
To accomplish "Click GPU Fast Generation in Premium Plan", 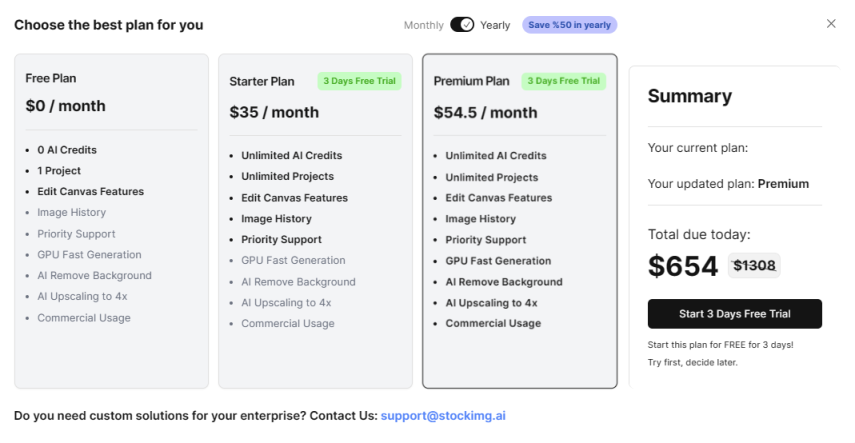I will click(x=497, y=261).
